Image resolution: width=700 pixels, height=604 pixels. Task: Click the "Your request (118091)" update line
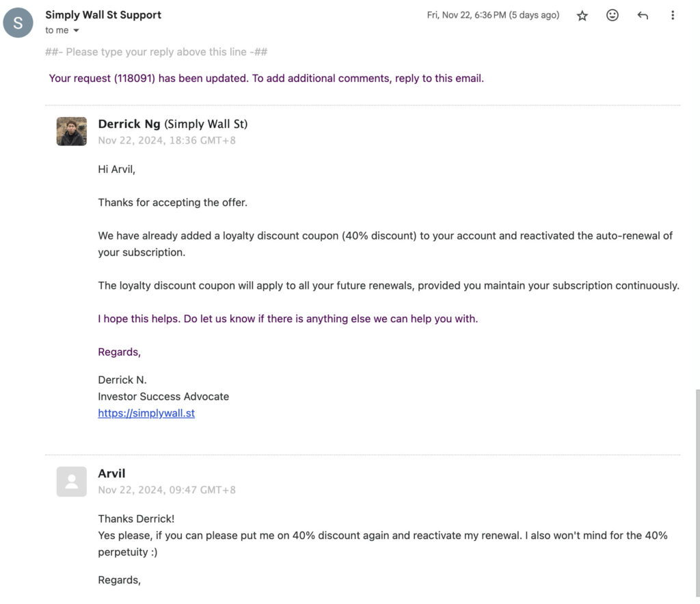(x=266, y=78)
